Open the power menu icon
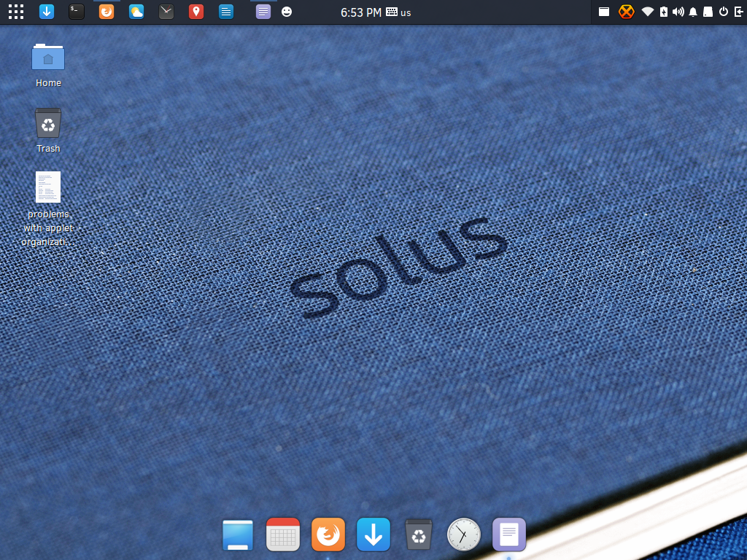The width and height of the screenshot is (747, 560). [723, 12]
